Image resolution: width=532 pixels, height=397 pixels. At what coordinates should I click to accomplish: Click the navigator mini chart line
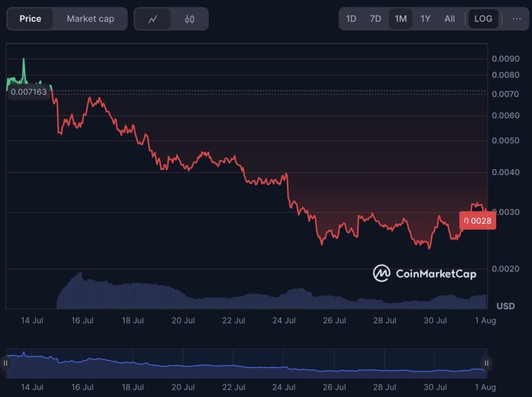(247, 366)
